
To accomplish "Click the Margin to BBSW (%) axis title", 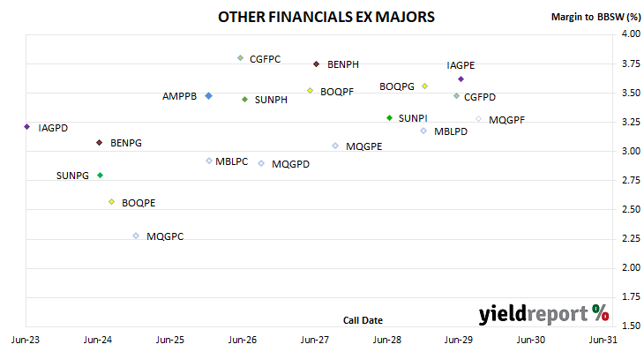I will pos(596,17).
